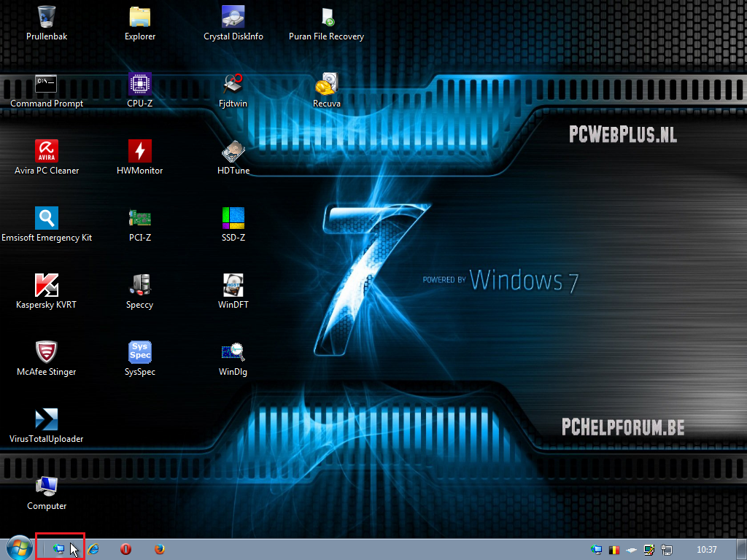Select the Avira PC Cleaner icon
This screenshot has height=560, width=747.
pyautogui.click(x=47, y=152)
